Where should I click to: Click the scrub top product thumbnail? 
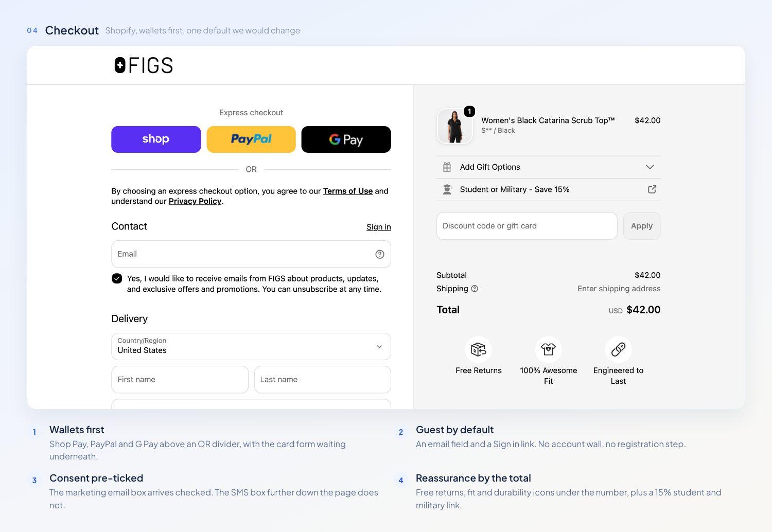[x=454, y=126]
